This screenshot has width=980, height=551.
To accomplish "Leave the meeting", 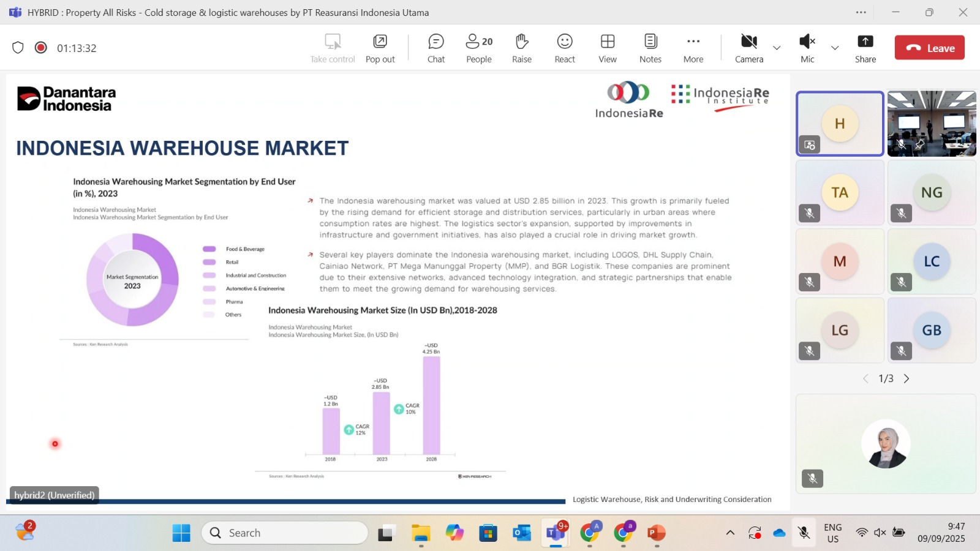I will pyautogui.click(x=929, y=48).
